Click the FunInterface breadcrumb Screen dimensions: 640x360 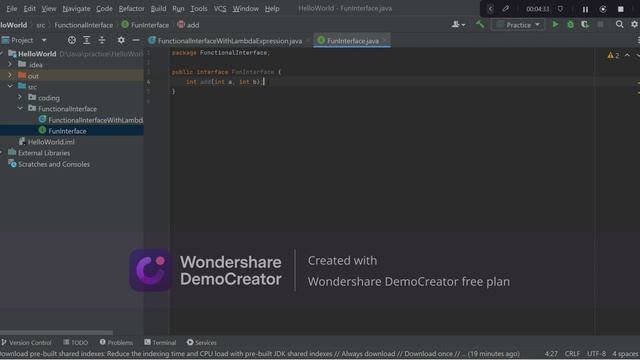pos(145,25)
